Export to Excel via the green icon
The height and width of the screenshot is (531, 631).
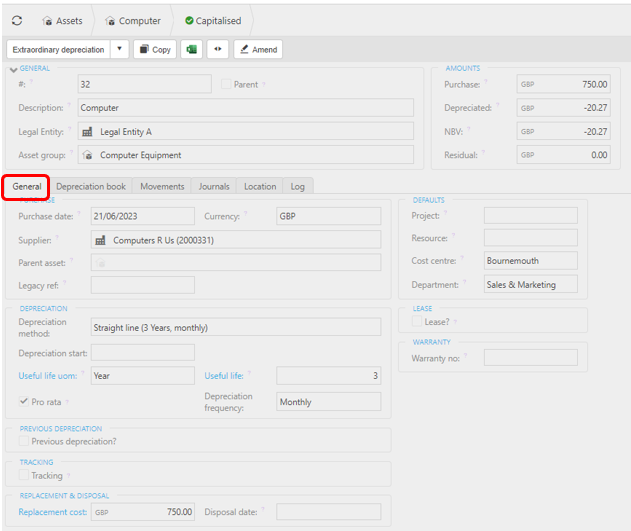(x=192, y=49)
